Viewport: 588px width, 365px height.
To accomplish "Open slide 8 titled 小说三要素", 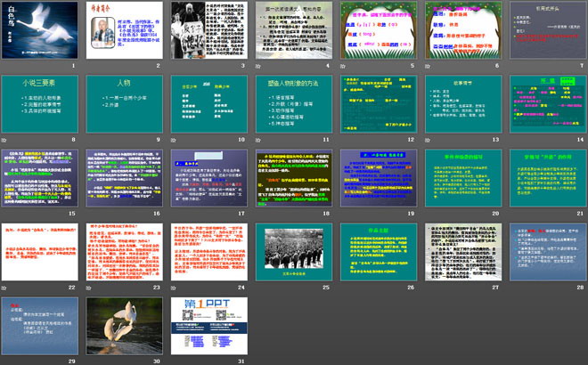I will (42, 104).
